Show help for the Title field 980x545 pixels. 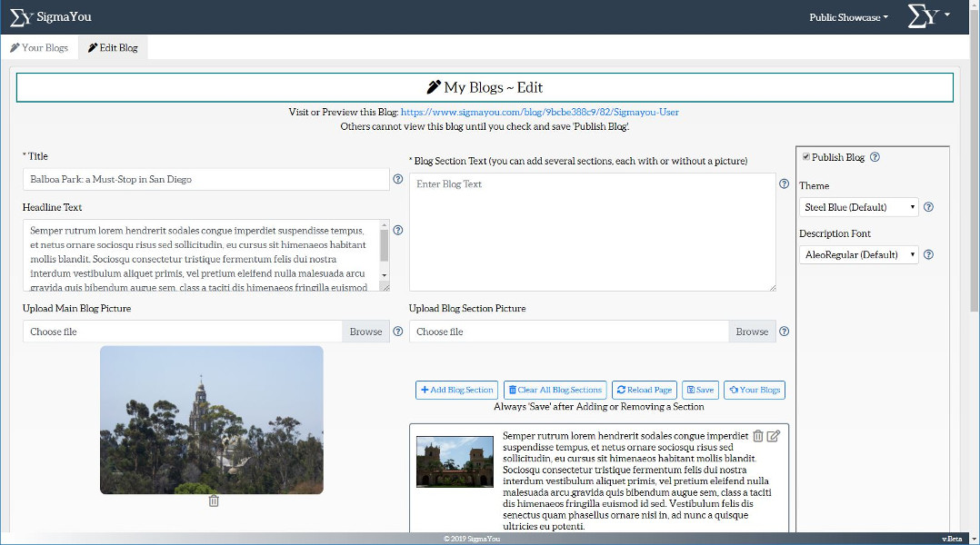point(398,179)
